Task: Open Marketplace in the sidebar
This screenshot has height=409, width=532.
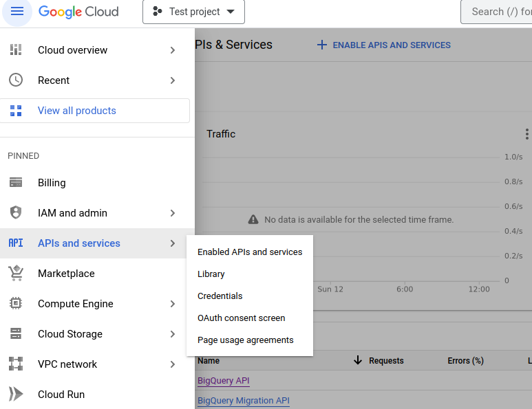Action: pyautogui.click(x=97, y=274)
